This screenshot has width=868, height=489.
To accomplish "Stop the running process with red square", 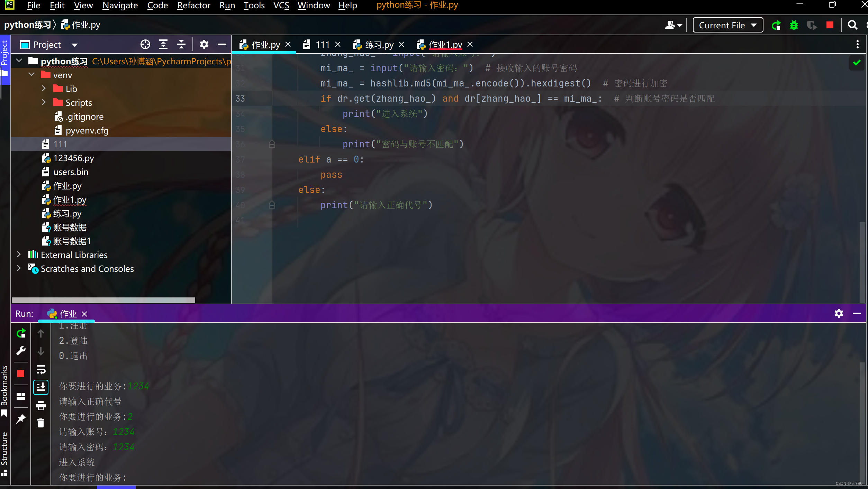I will (x=21, y=373).
